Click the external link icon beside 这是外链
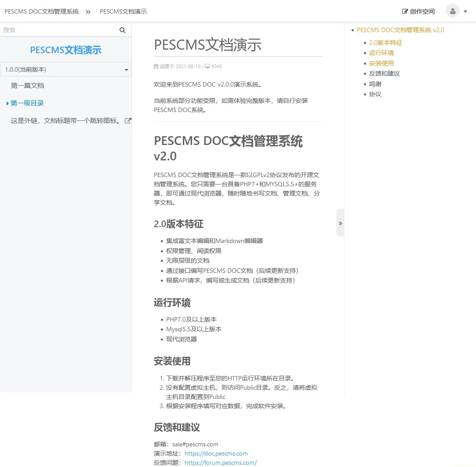The height and width of the screenshot is (467, 476). click(x=128, y=121)
